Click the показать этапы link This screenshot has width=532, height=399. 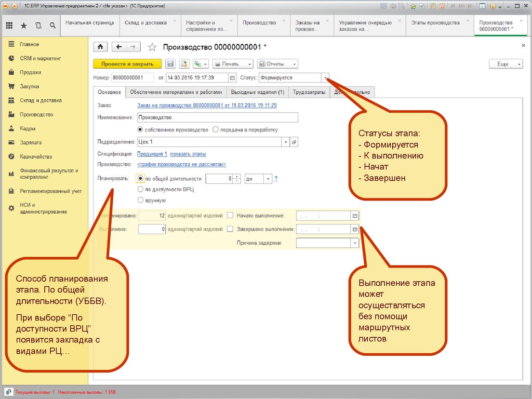pos(188,154)
